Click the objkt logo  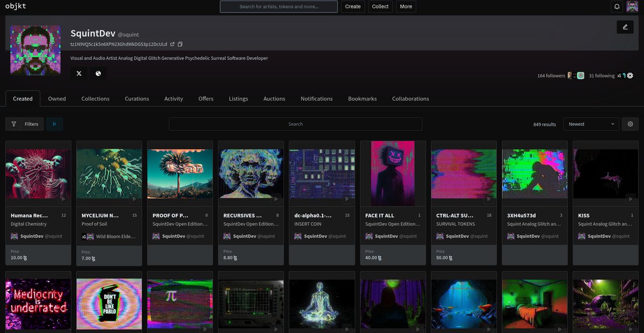[x=16, y=6]
